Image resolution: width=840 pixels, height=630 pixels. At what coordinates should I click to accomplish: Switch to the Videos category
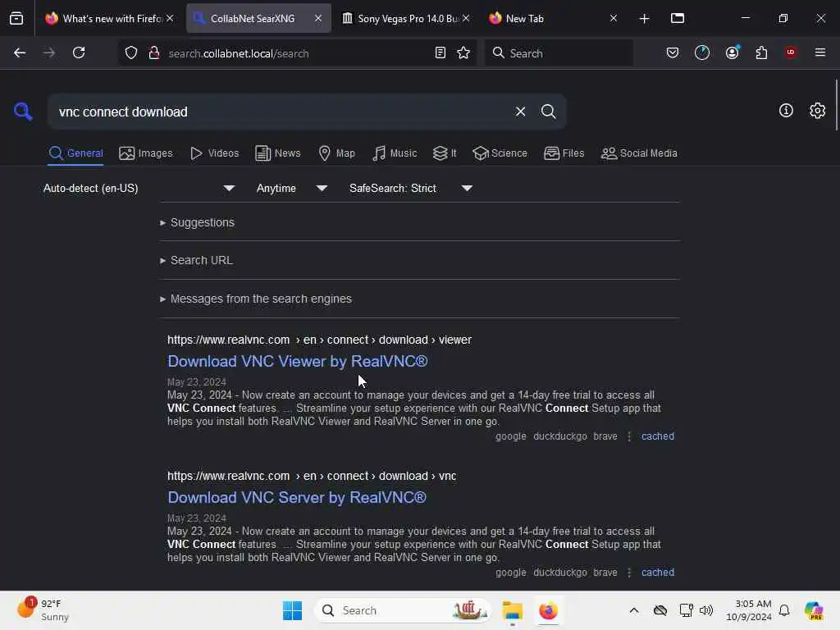pyautogui.click(x=214, y=153)
